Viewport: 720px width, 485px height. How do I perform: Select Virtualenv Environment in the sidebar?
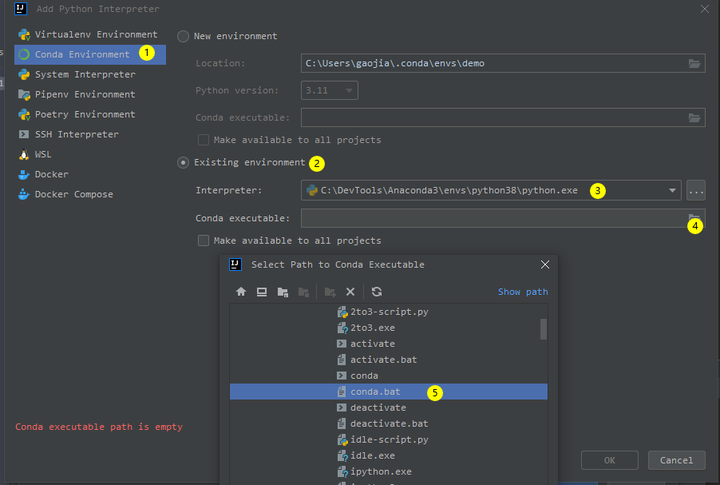point(95,34)
